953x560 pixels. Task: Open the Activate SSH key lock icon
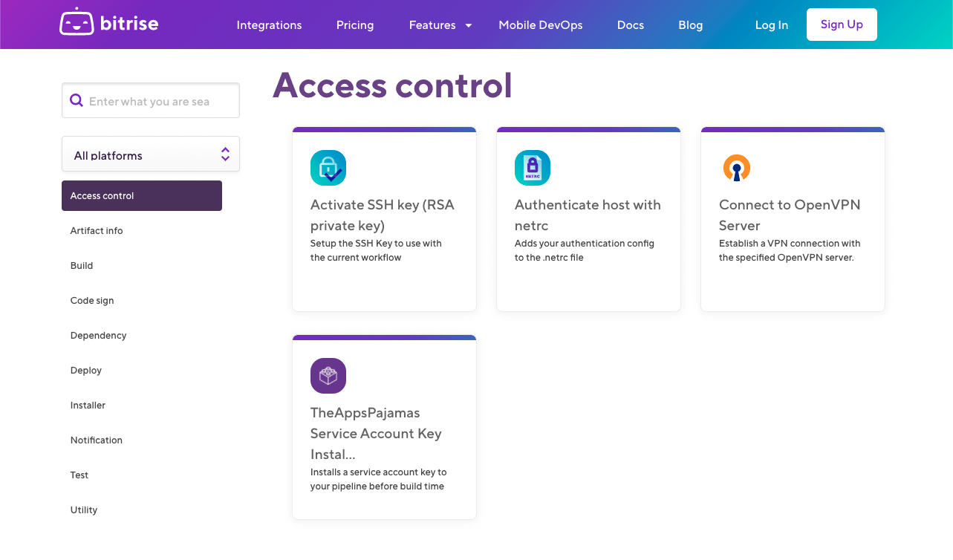click(328, 168)
